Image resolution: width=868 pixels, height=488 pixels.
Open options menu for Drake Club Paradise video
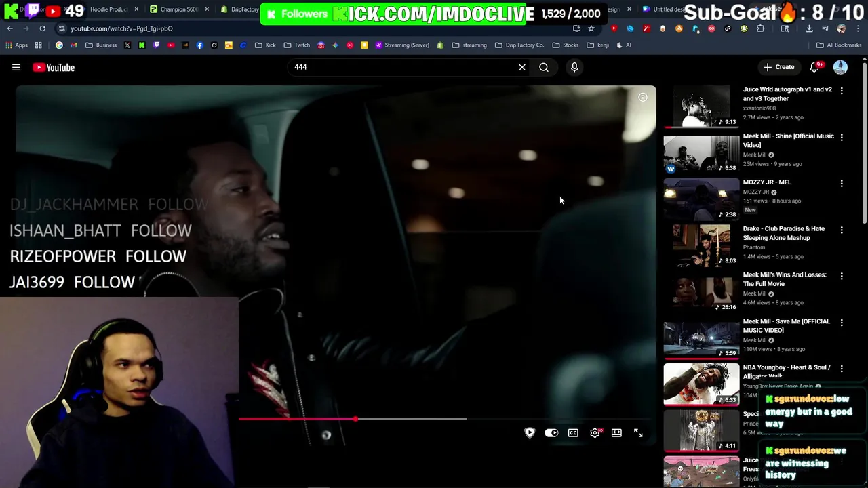[842, 230]
